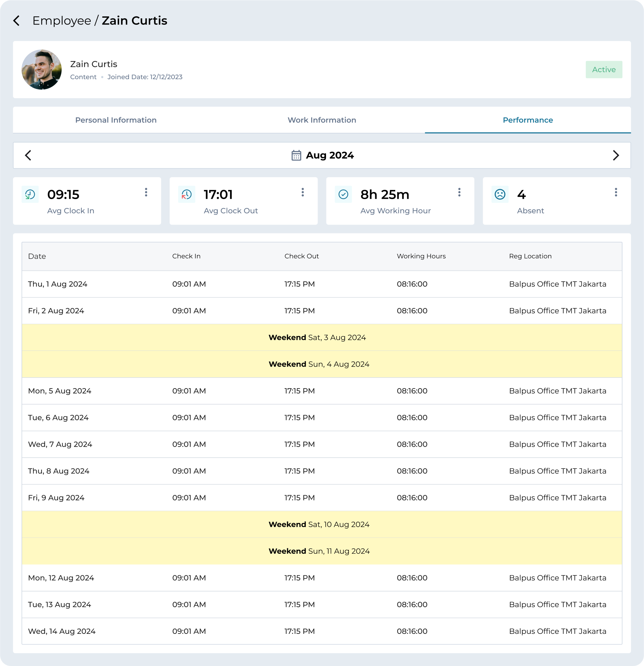
Task: Select the Thu, 1 Aug 2024 row
Action: (322, 284)
